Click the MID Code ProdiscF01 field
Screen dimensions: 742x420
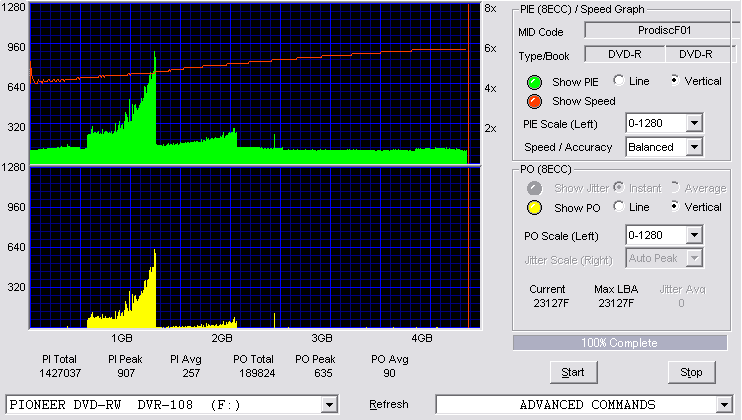pyautogui.click(x=661, y=30)
